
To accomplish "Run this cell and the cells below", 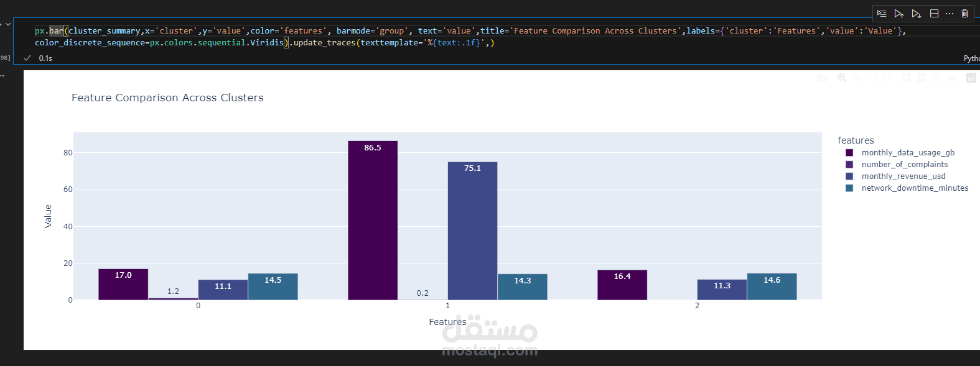I will click(917, 14).
